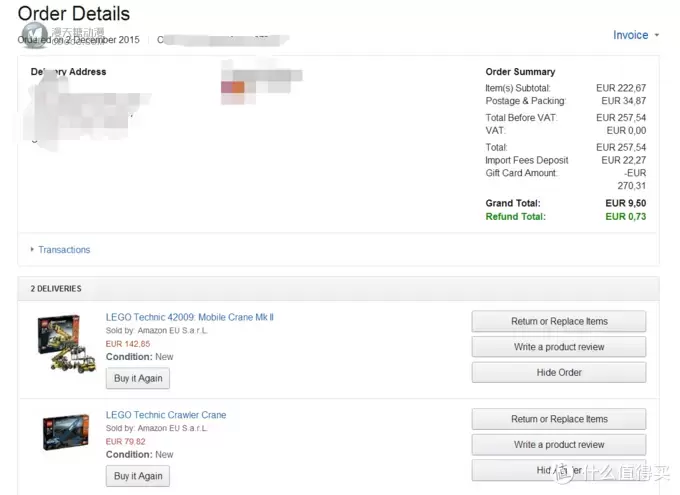Open LEGO Technic Crawler Crane link

pyautogui.click(x=166, y=415)
